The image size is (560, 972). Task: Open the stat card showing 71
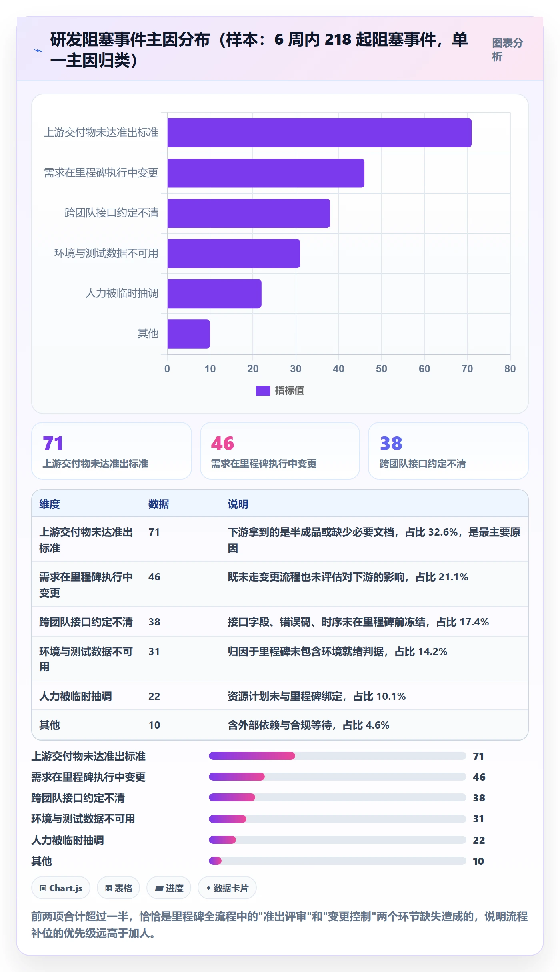tap(112, 451)
